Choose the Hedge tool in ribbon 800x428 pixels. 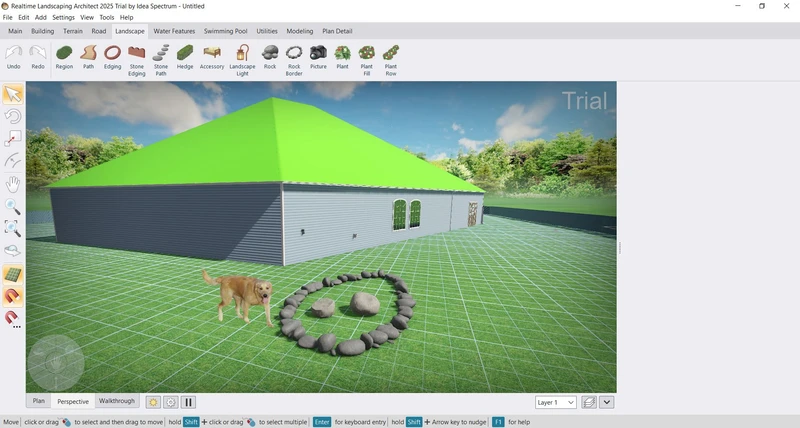coord(185,57)
